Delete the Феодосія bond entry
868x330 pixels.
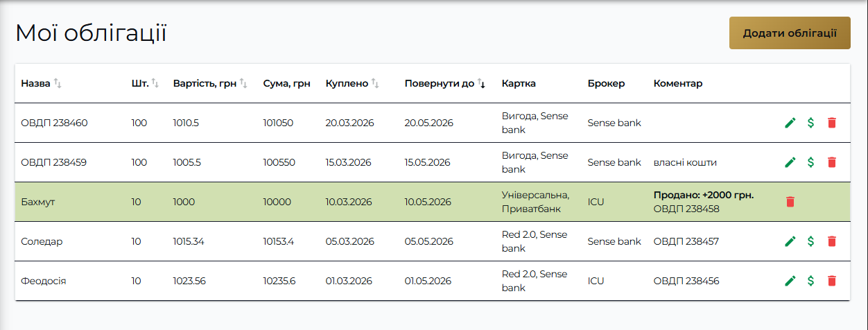[x=832, y=281]
